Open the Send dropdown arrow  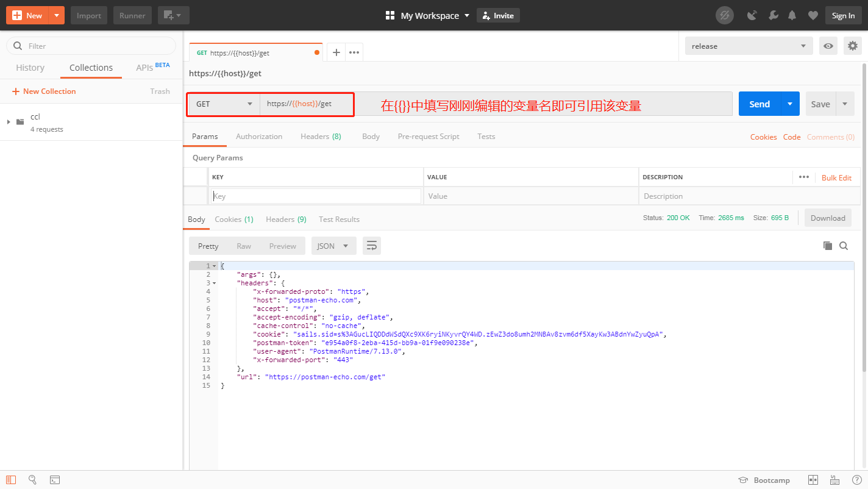click(x=790, y=104)
